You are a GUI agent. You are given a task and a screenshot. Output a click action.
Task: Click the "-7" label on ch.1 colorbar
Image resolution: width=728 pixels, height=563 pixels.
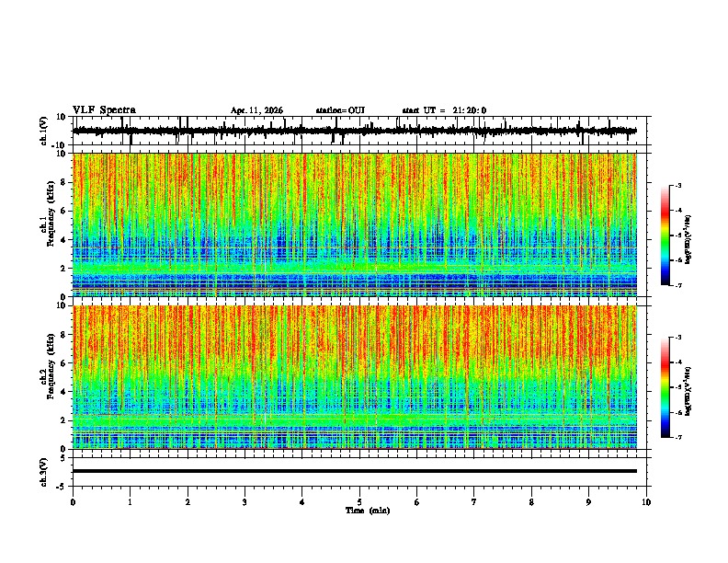(x=678, y=285)
